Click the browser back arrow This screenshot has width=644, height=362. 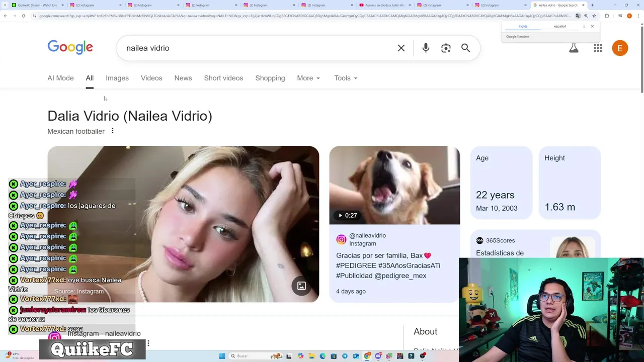pyautogui.click(x=6, y=16)
